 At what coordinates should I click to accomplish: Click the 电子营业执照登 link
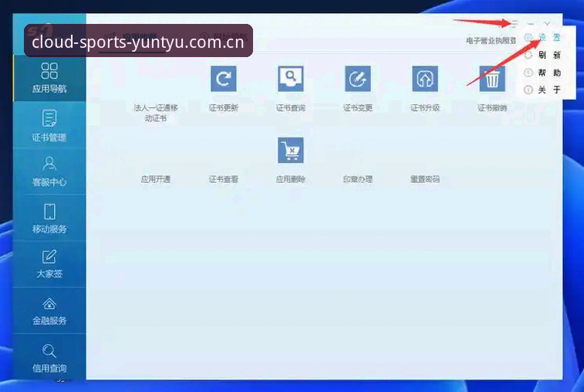click(x=491, y=40)
